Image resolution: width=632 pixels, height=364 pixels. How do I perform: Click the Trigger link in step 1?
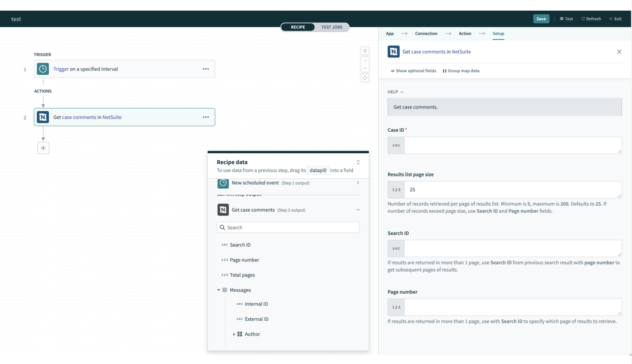coord(61,69)
